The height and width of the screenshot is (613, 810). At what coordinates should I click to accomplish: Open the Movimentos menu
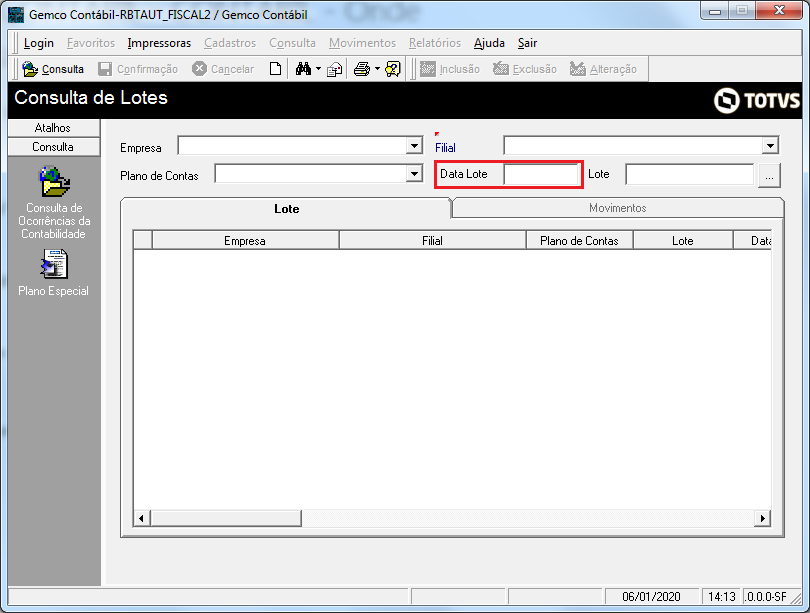pos(362,43)
